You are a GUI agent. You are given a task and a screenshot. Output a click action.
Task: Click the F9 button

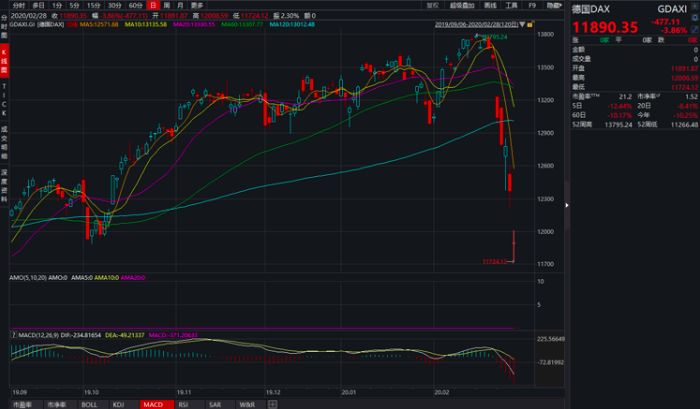[532, 5]
